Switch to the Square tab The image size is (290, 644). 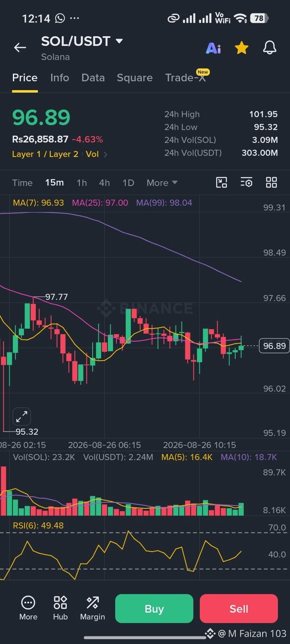(x=135, y=78)
